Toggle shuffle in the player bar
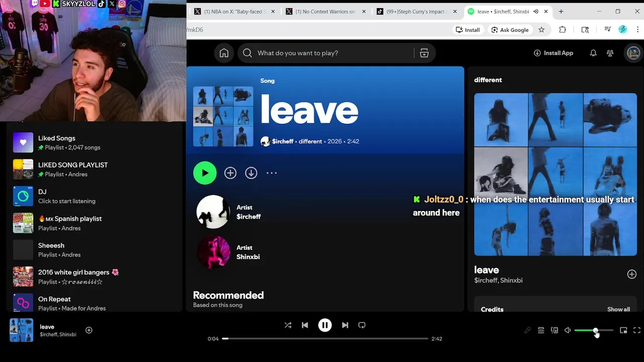The width and height of the screenshot is (644, 362). (x=288, y=325)
